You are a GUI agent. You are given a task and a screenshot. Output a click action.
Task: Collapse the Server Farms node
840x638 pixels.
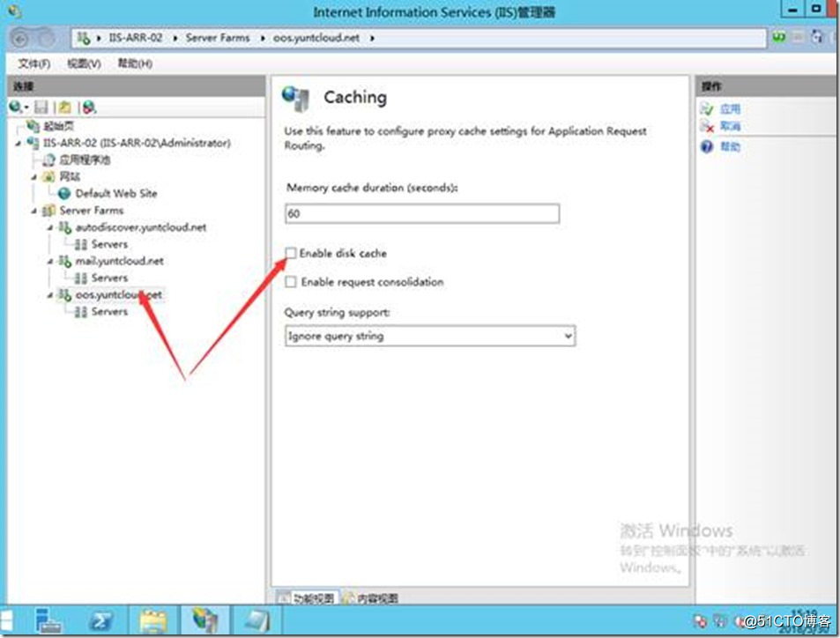click(x=35, y=211)
